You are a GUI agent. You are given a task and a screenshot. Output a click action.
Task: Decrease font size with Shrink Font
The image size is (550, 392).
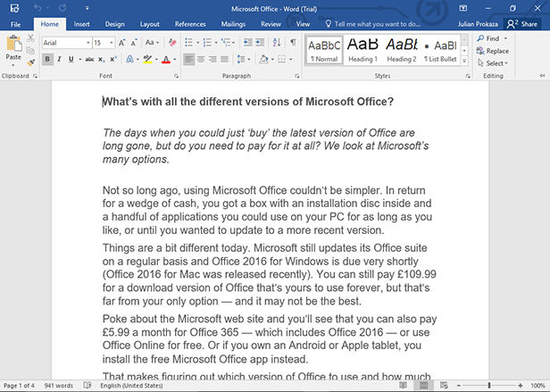point(134,43)
